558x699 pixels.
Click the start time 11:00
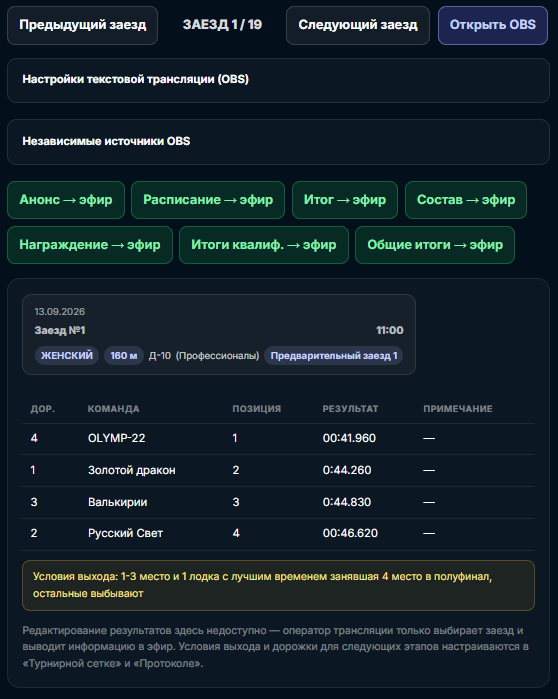(390, 330)
